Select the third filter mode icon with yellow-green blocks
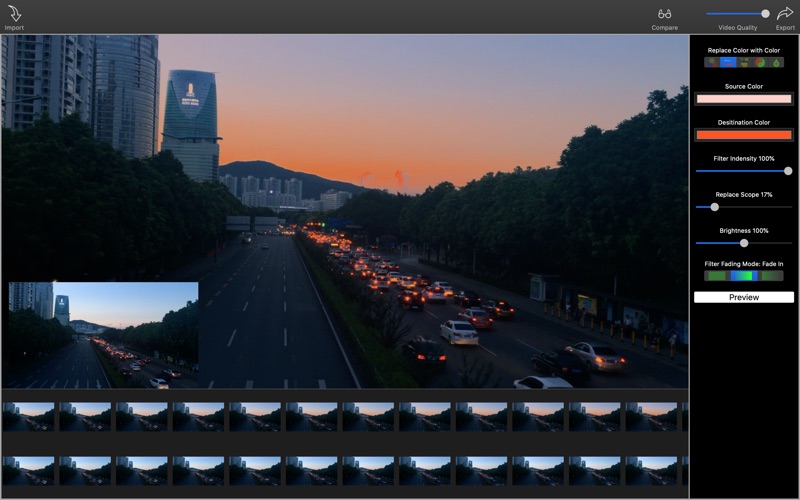Image resolution: width=800 pixels, height=500 pixels. pos(744,62)
